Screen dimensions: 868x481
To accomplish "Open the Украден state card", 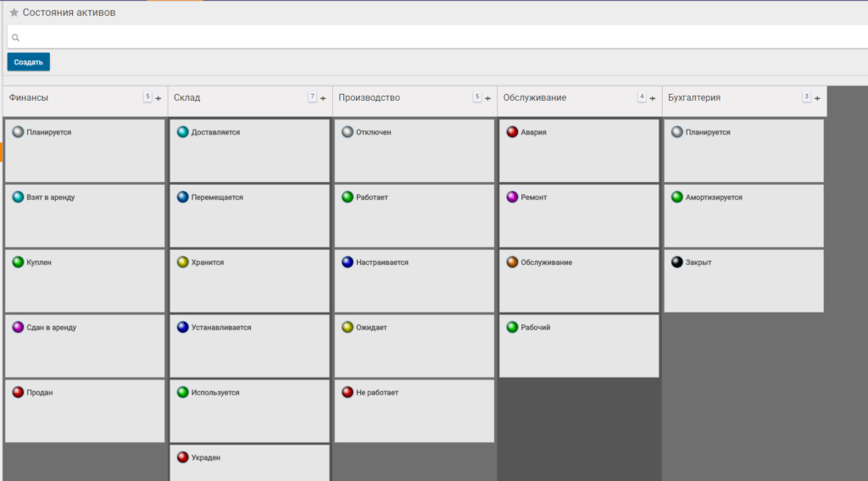I will pos(250,463).
